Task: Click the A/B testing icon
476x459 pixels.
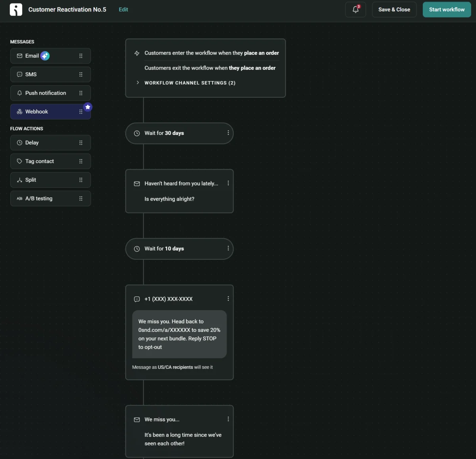Action: pos(19,199)
